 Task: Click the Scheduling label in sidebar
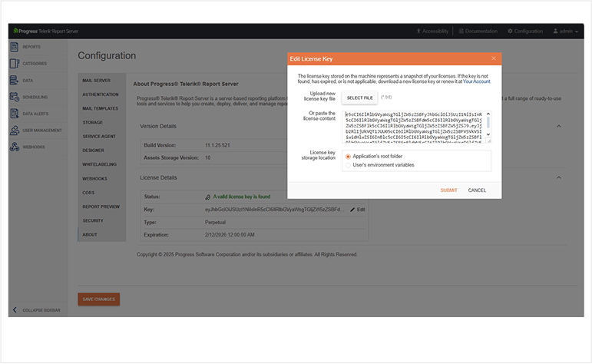point(35,97)
